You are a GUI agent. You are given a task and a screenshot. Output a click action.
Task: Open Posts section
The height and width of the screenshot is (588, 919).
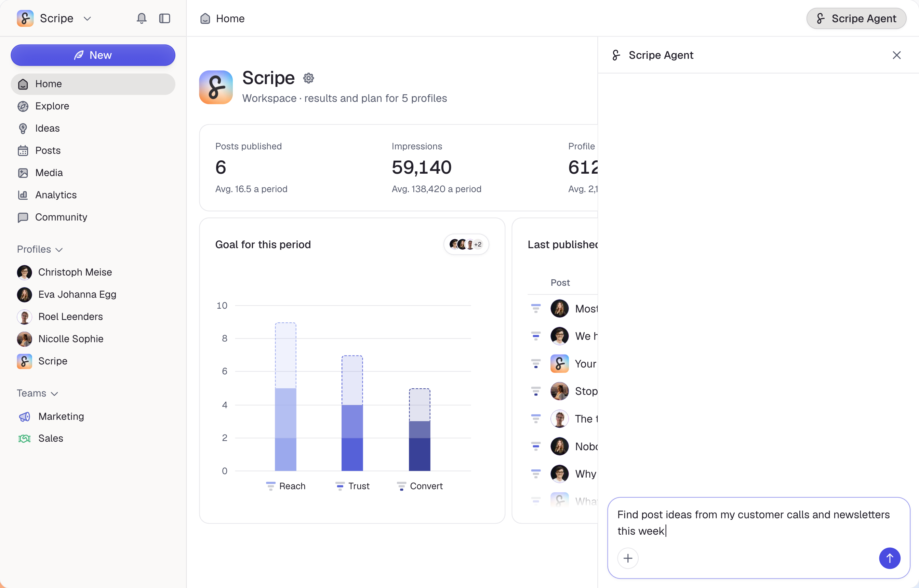[93, 150]
